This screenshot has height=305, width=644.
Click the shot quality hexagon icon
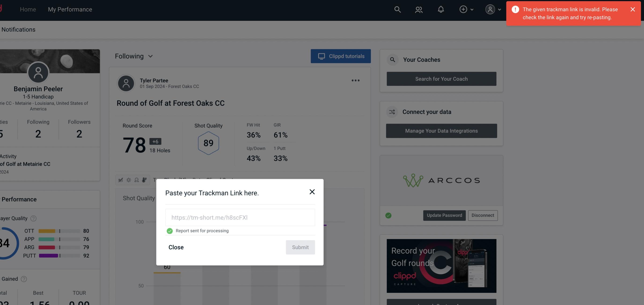(208, 143)
